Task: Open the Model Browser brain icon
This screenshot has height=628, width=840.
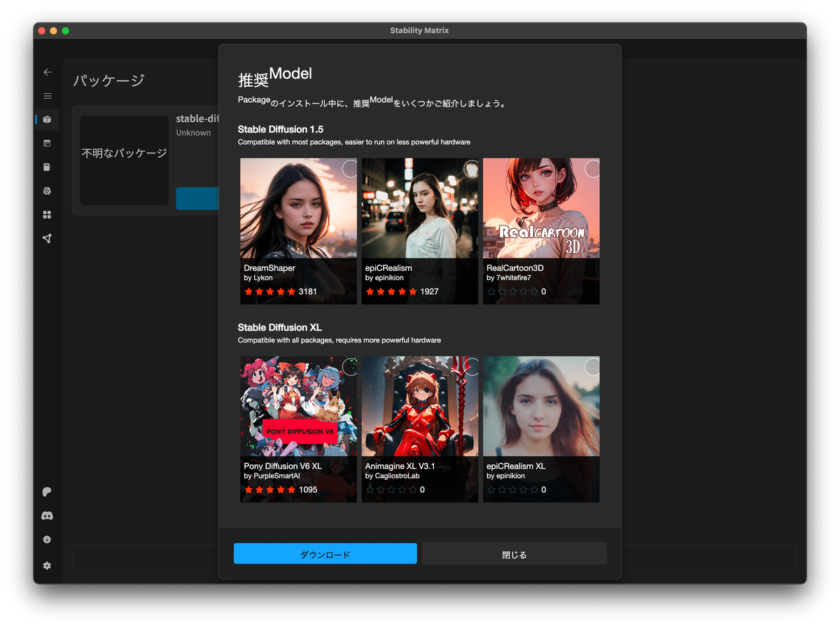Action: (47, 191)
